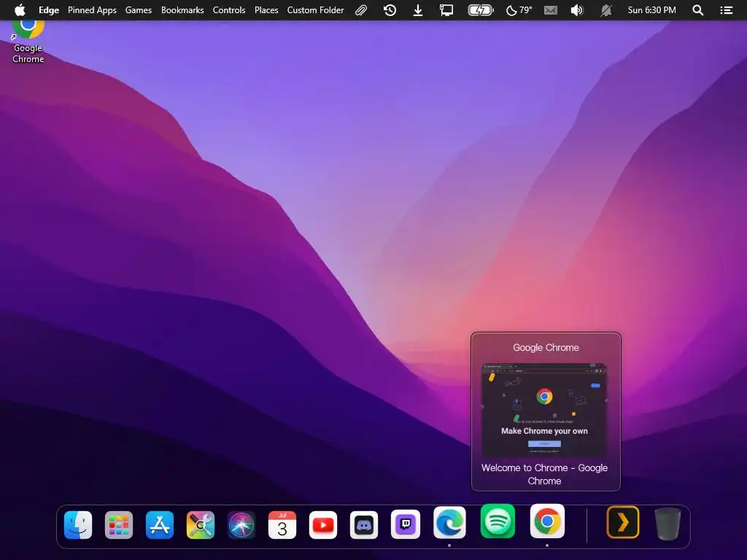
Task: Click the Google Chrome dock icon
Action: coord(547,521)
